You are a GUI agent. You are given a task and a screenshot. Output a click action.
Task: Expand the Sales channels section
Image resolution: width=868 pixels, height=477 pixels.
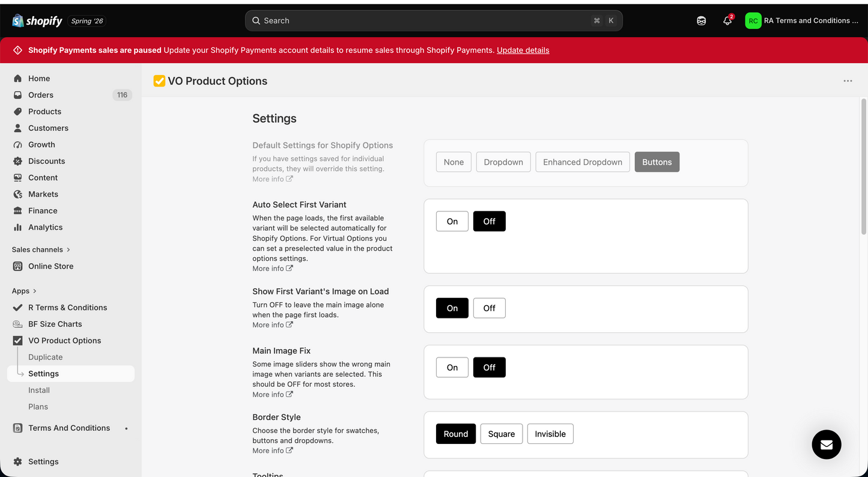pyautogui.click(x=41, y=249)
